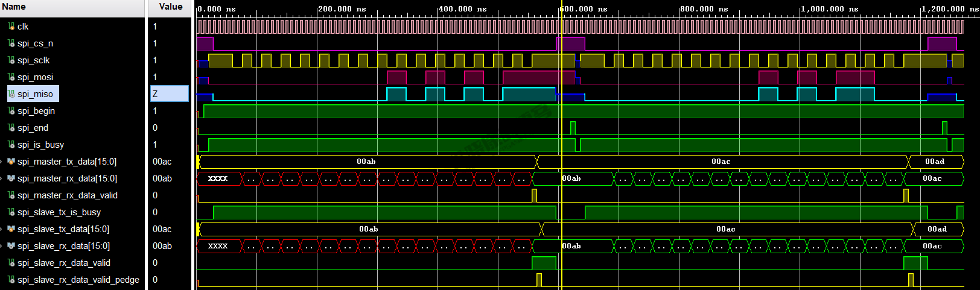Select spi_slave_rx_data_valid_pedge signal name

coord(78,280)
